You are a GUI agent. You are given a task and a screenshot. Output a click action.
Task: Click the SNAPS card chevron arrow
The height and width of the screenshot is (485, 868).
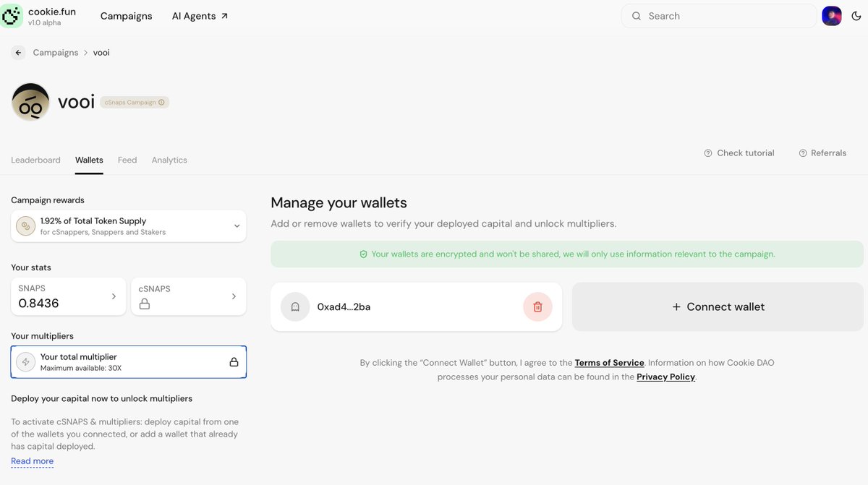114,296
